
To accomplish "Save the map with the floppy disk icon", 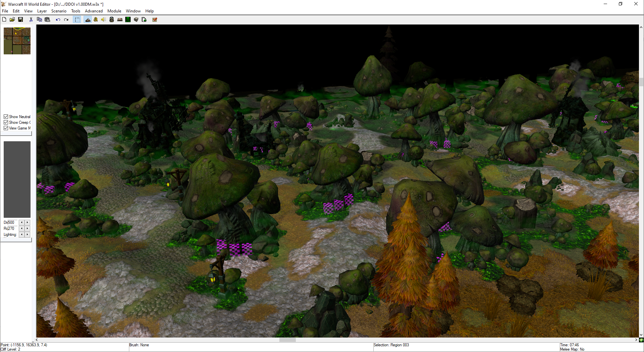I will click(x=20, y=19).
